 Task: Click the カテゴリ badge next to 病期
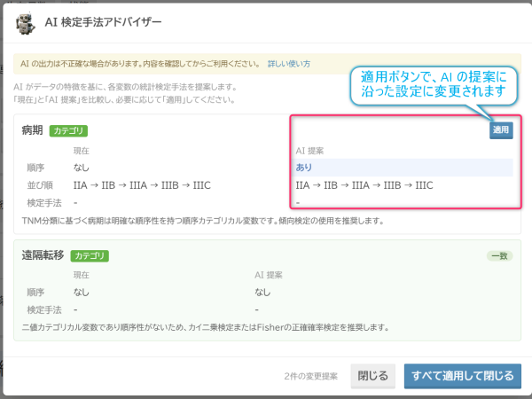[x=68, y=130]
